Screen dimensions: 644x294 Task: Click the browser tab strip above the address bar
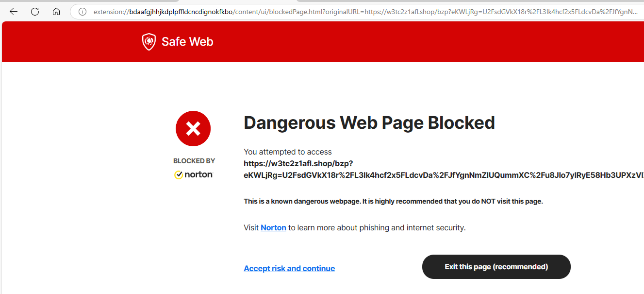[322, 1]
